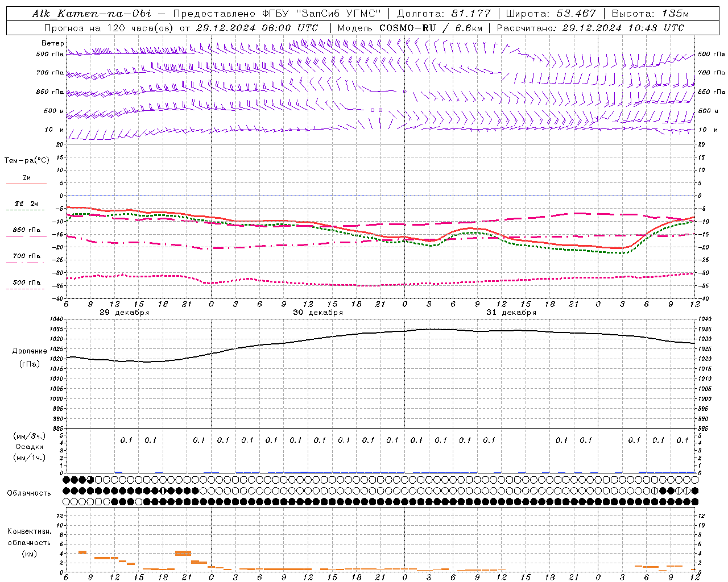Click the Рассчитано 29.12.2024 10:43 UTC timestamp

[590, 28]
